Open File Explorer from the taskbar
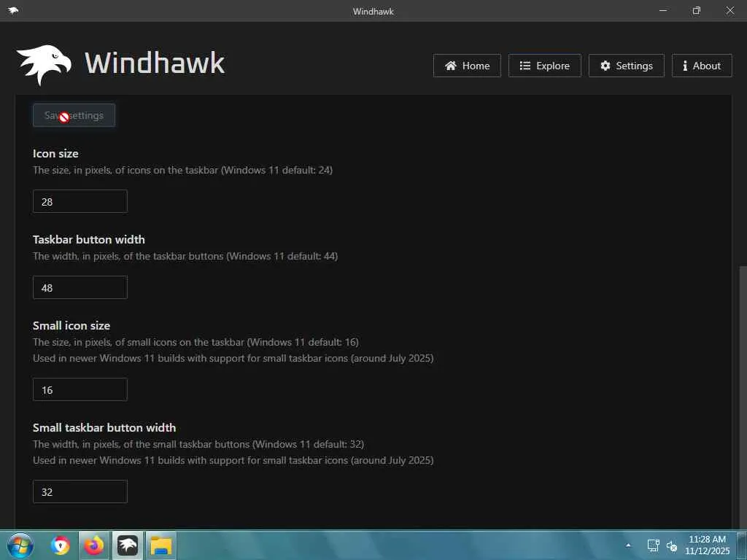Screen dimensions: 747x560 pyautogui.click(x=161, y=545)
